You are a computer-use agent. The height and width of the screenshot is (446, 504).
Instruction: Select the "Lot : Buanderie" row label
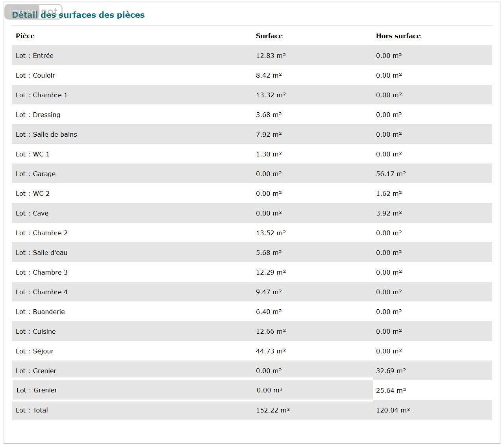[x=40, y=312]
